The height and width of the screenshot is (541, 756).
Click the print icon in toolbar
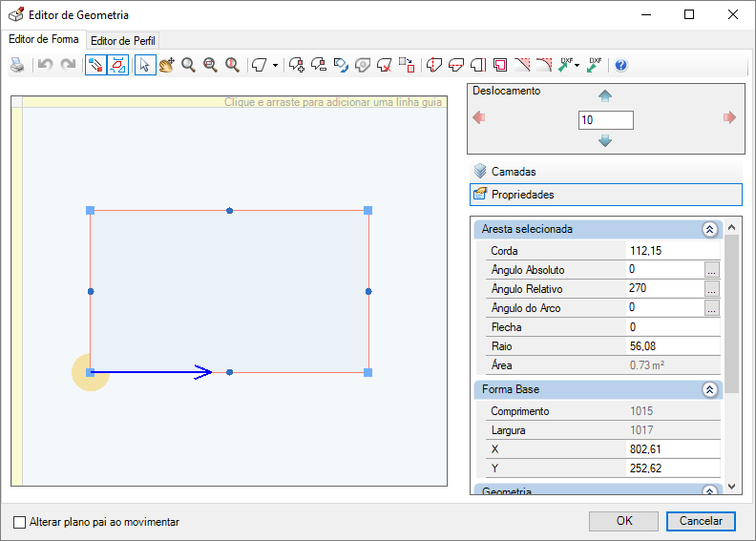[17, 65]
